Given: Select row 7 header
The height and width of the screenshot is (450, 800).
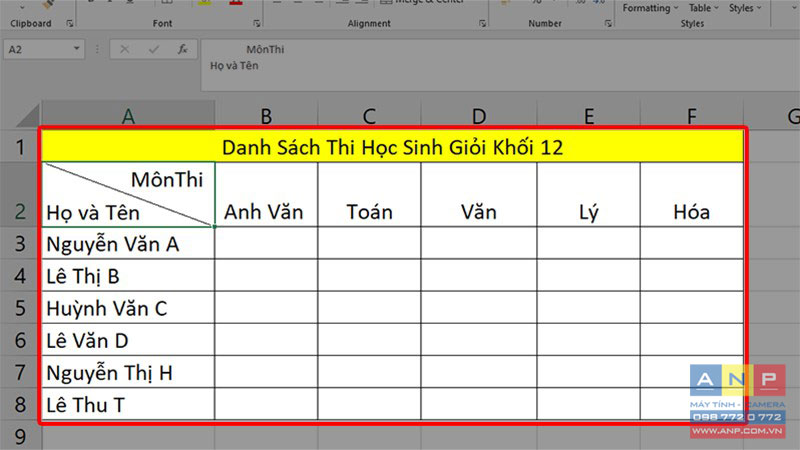Looking at the screenshot, I should 20,372.
